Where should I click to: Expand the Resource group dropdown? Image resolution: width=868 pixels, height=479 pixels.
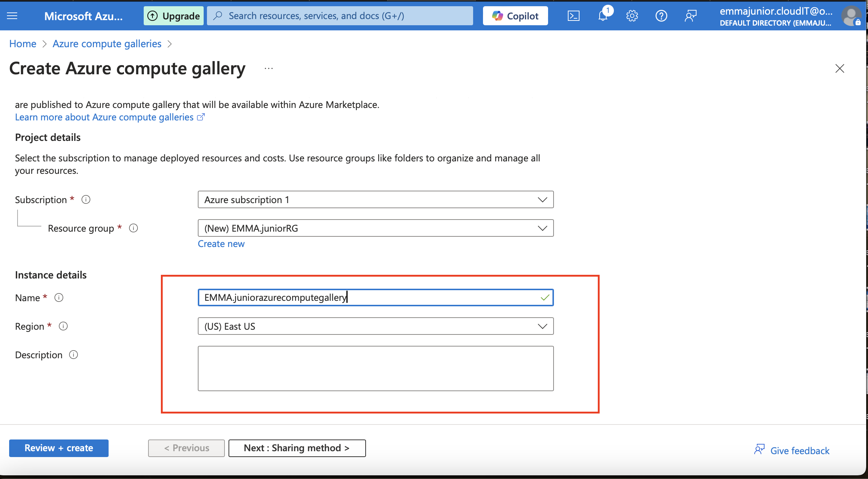click(x=375, y=228)
